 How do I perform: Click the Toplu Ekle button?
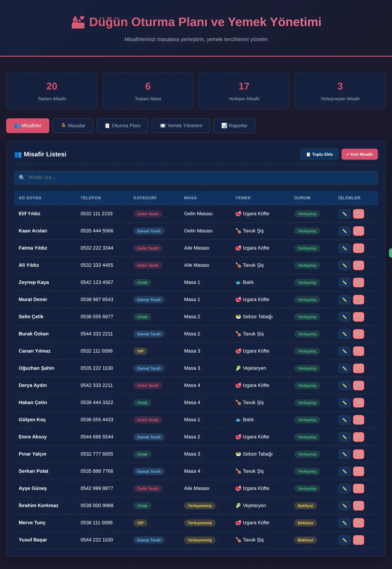[319, 154]
